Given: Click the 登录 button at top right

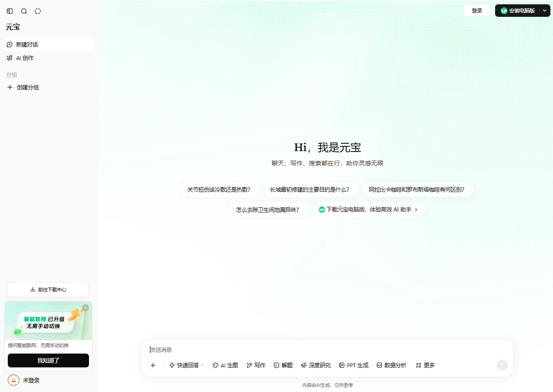Looking at the screenshot, I should [x=477, y=11].
